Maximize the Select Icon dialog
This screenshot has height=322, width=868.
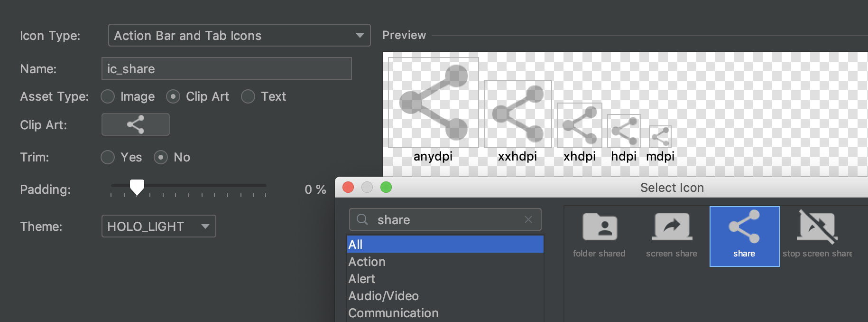click(x=386, y=187)
